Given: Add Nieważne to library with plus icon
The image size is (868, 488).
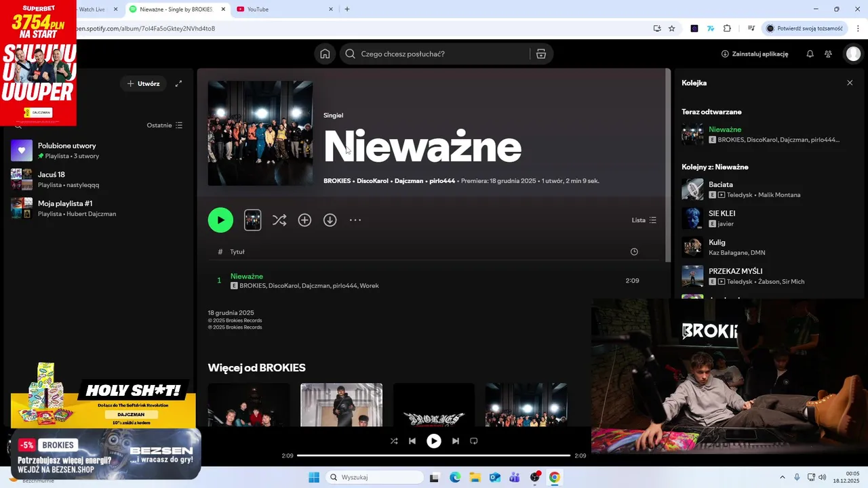Looking at the screenshot, I should coord(304,220).
